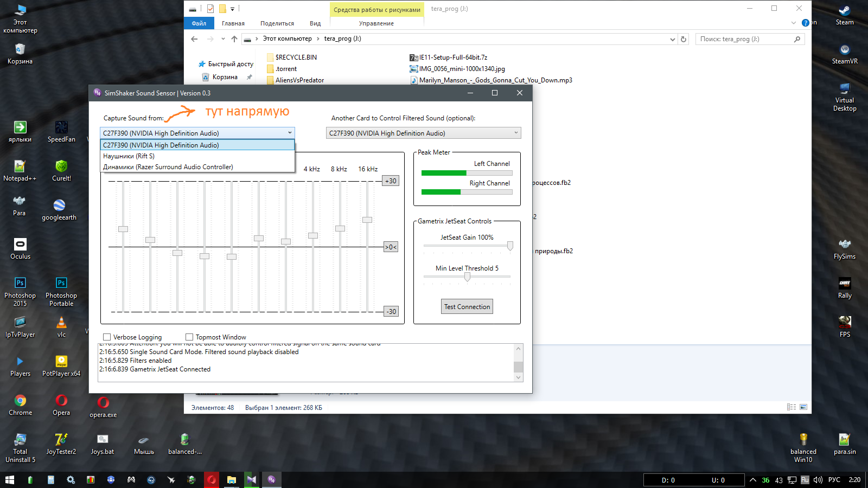This screenshot has width=868, height=488.
Task: Click the Min Level Threshold slider
Action: point(467,277)
